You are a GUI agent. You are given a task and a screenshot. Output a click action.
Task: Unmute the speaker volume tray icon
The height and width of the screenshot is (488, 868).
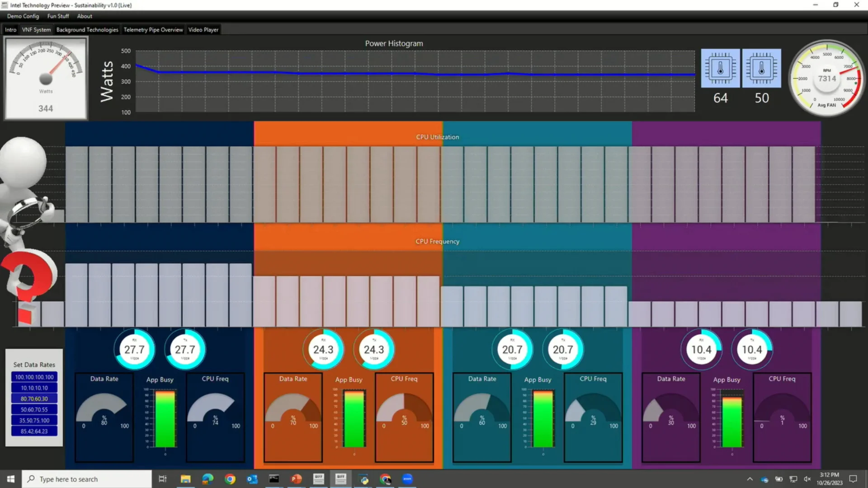click(x=807, y=479)
